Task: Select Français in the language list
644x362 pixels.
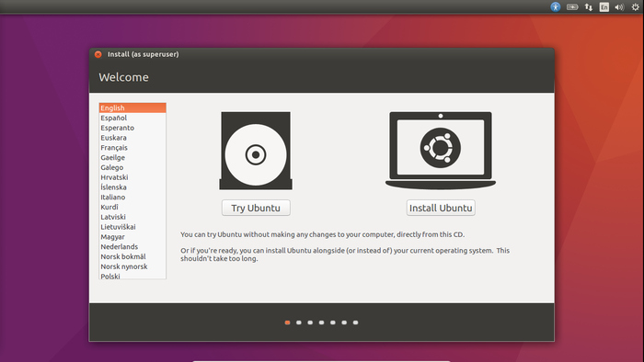Action: (x=132, y=148)
